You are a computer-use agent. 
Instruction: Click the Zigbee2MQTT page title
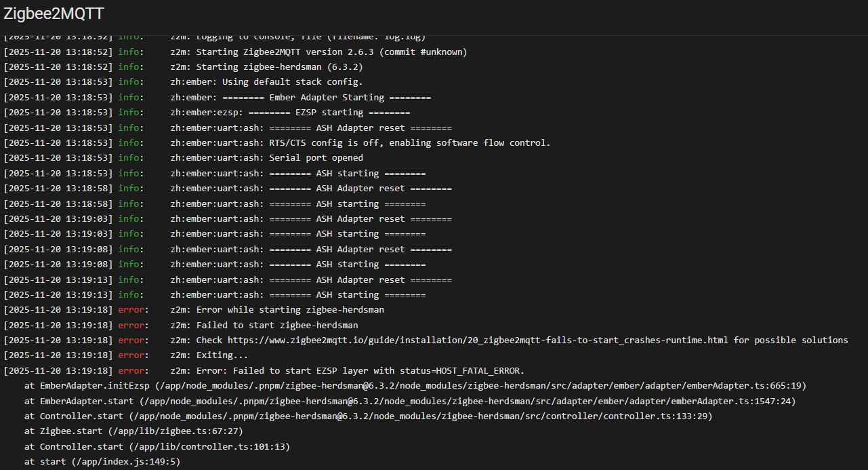pos(54,15)
